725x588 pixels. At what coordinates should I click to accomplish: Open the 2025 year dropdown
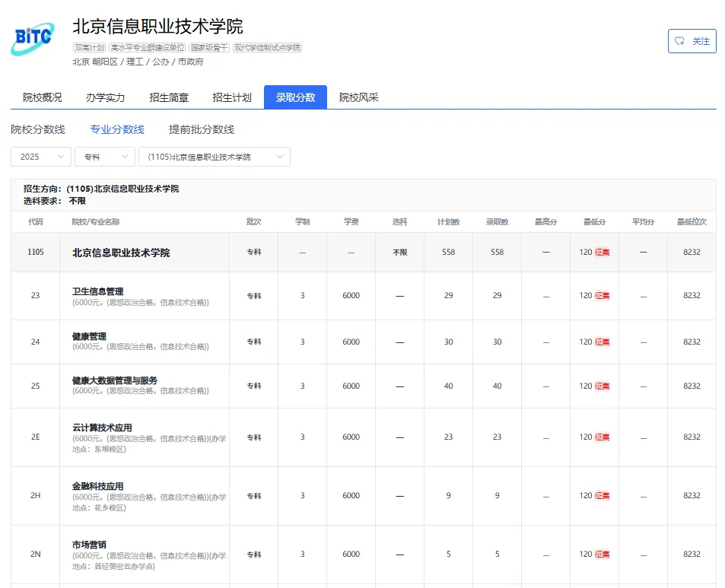tap(41, 157)
